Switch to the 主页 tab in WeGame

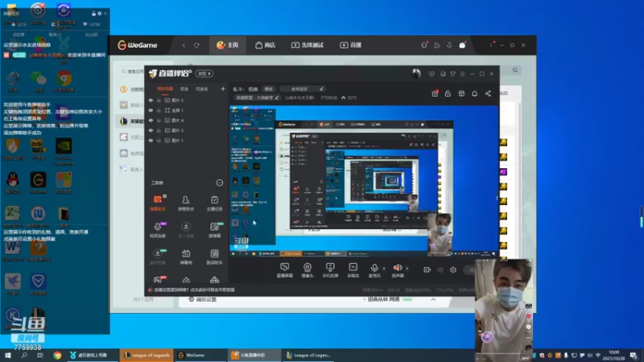click(x=228, y=45)
